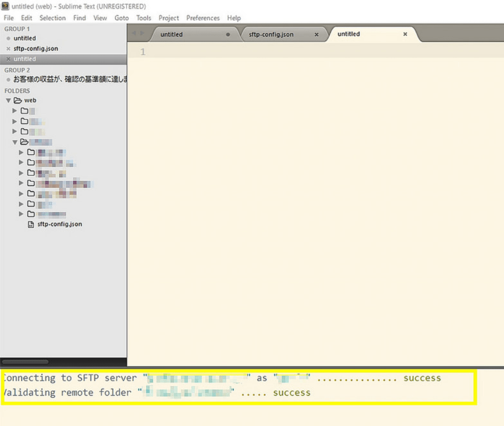This screenshot has width=504, height=426.
Task: Select the web folder name
Action: click(x=30, y=101)
